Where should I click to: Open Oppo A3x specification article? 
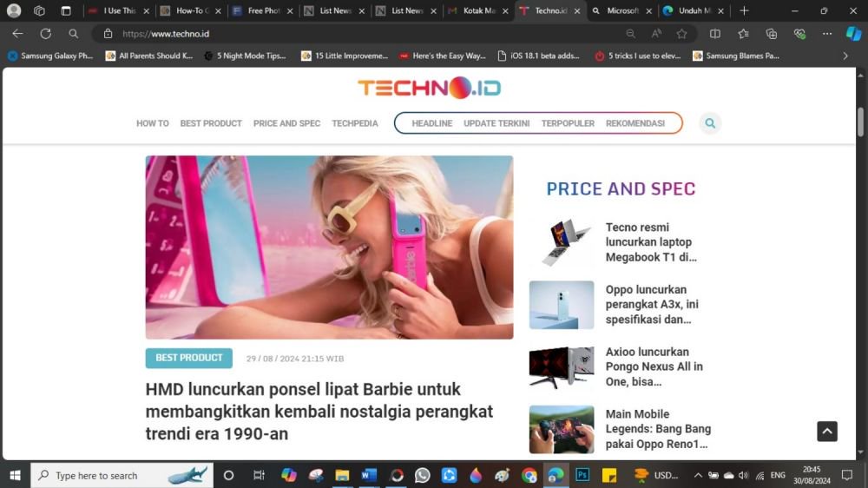tap(652, 304)
